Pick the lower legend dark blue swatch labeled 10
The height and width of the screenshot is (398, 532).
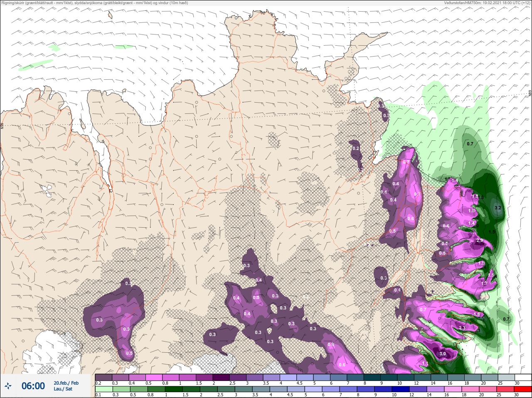[x=401, y=389]
